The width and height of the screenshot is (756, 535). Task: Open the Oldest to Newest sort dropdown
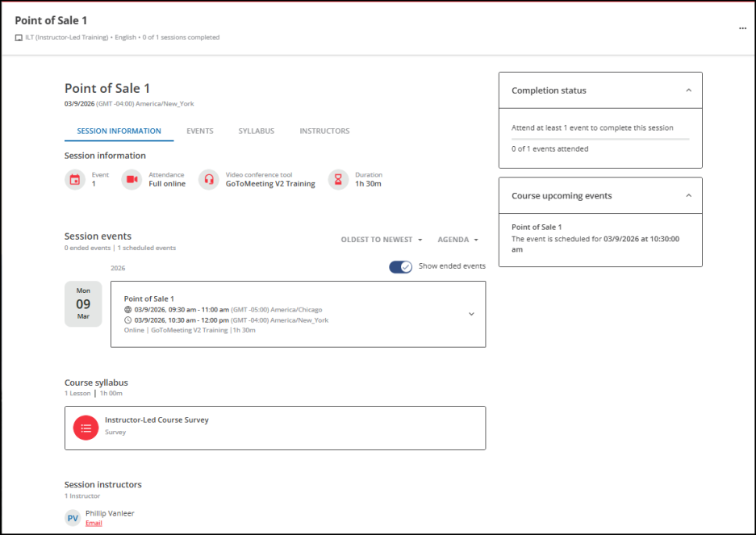click(382, 240)
